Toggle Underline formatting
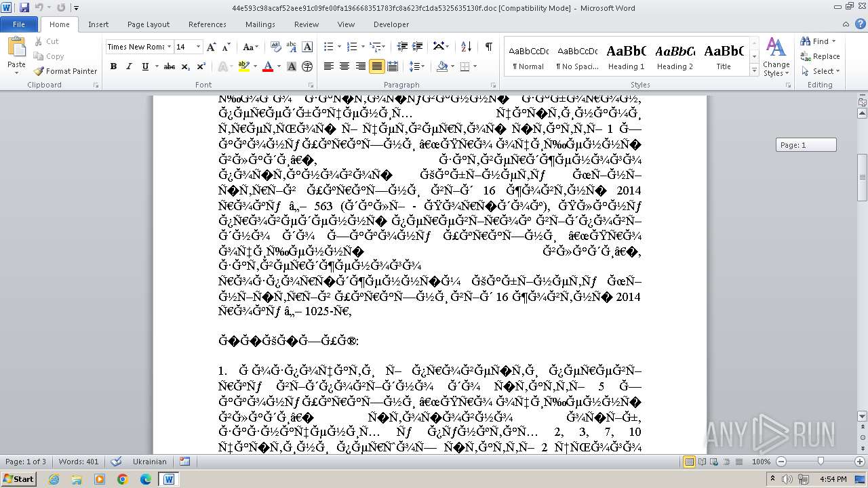868x488 pixels. (x=145, y=66)
